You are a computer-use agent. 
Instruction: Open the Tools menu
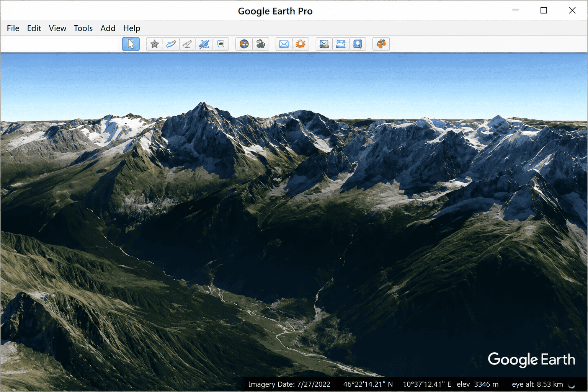(83, 28)
